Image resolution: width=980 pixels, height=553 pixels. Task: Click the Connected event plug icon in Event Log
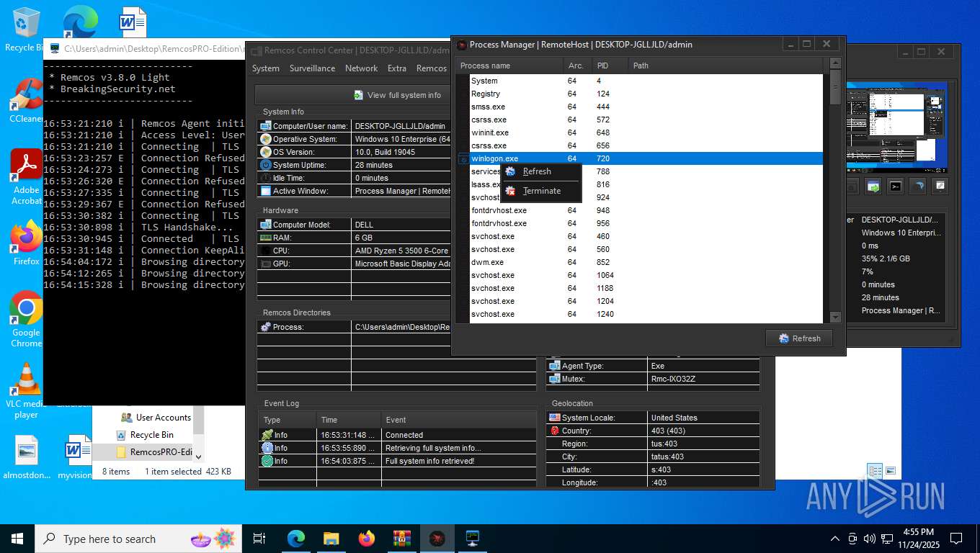pyautogui.click(x=267, y=435)
